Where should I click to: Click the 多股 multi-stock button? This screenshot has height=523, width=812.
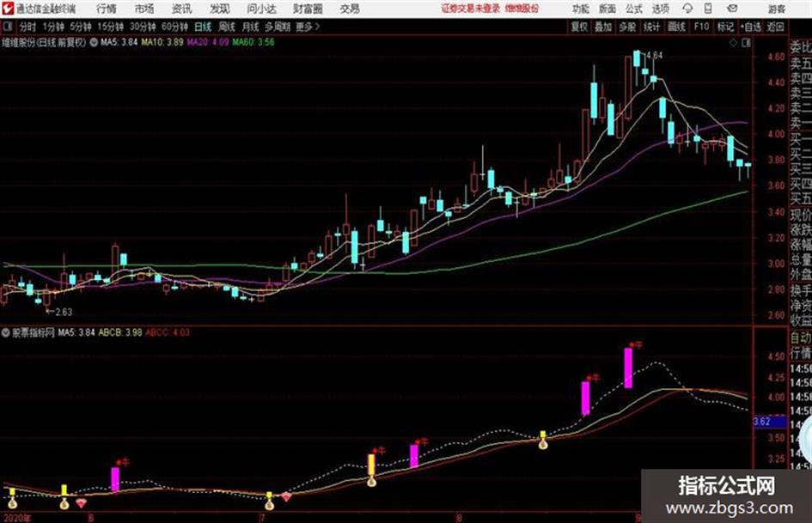click(627, 27)
